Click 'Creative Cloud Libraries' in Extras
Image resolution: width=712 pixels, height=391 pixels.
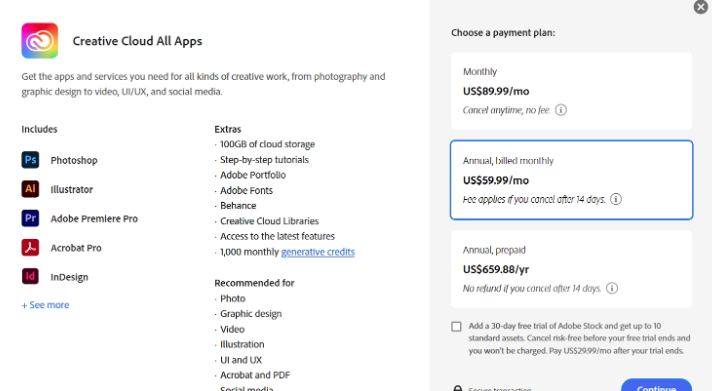click(x=269, y=221)
